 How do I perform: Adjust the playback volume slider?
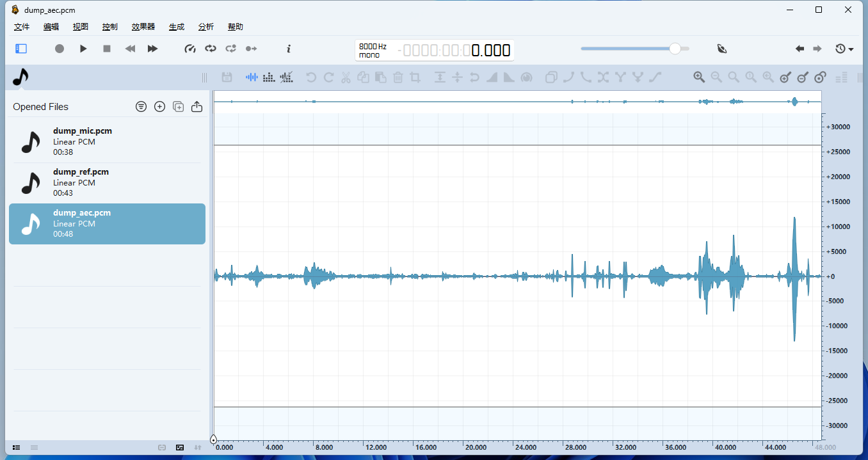point(635,49)
